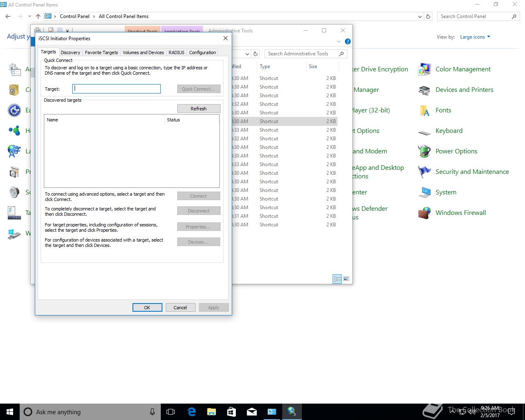
Task: Open Quick Access Toolbar customize dropdown
Action: (68, 30)
